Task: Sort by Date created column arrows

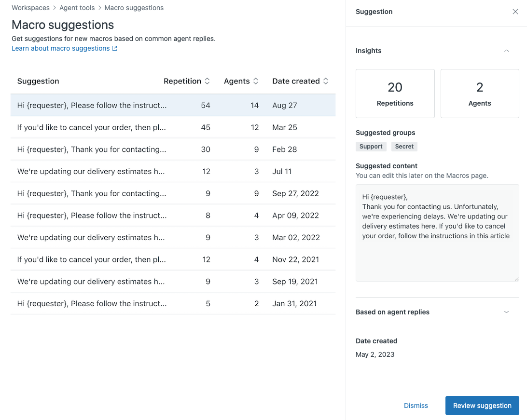Action: click(326, 81)
